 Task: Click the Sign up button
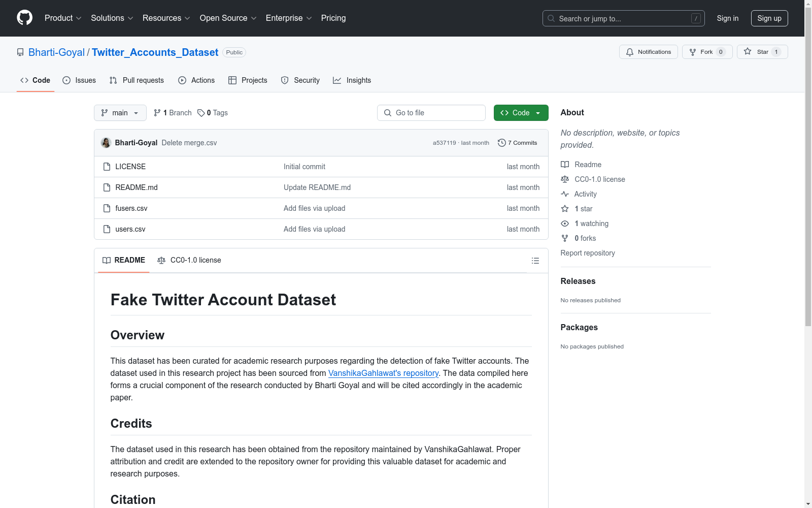769,18
